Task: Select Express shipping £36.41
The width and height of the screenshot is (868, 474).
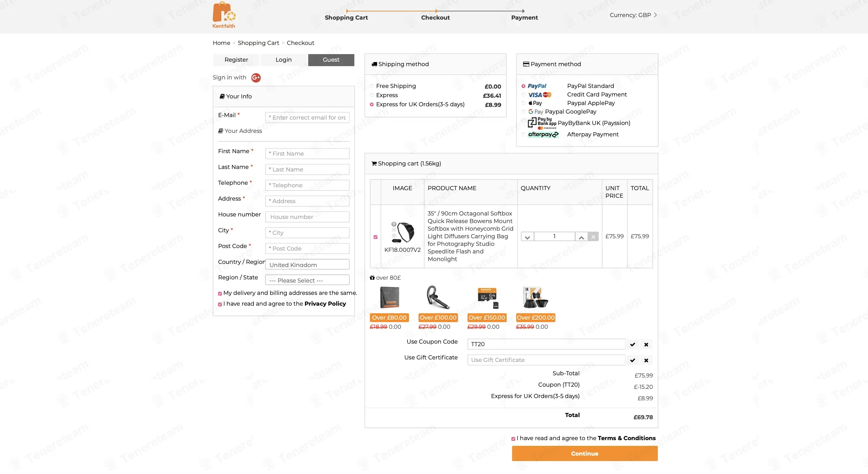Action: 372,96
